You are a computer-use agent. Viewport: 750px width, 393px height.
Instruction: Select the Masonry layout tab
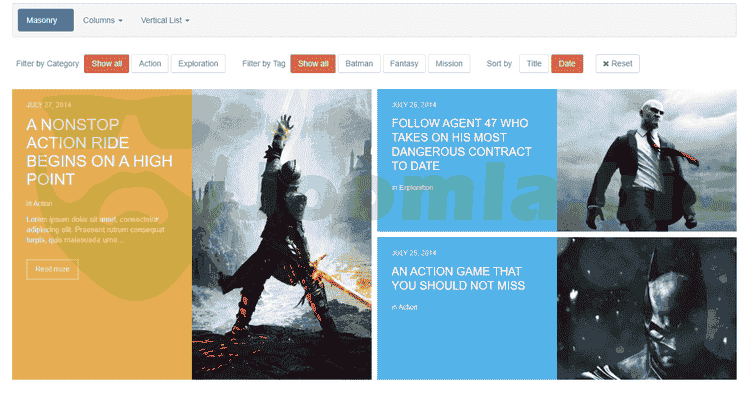coord(46,21)
